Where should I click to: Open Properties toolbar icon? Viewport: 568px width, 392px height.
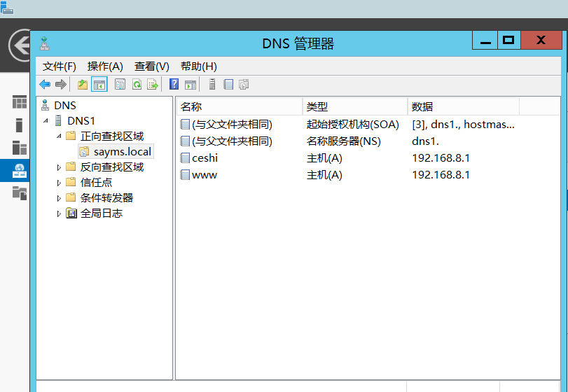tap(120, 85)
